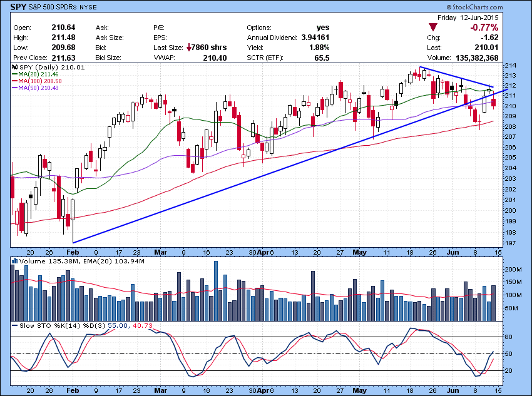Image resolution: width=532 pixels, height=396 pixels.
Task: Click the 197 price axis label
Action: point(510,243)
